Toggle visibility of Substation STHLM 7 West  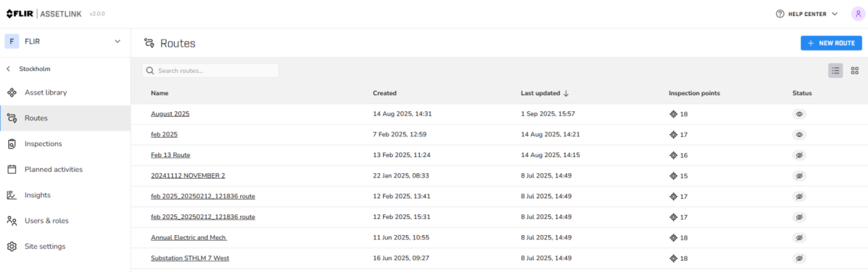tap(799, 259)
